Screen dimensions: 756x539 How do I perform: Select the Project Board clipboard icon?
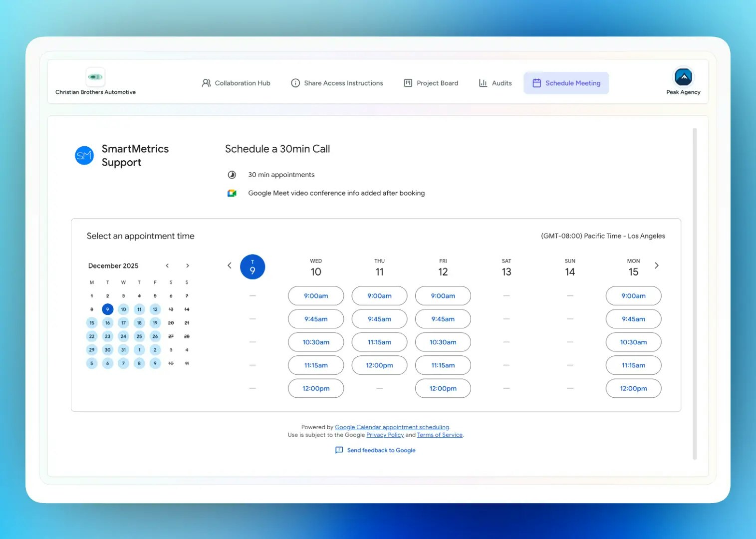(407, 83)
